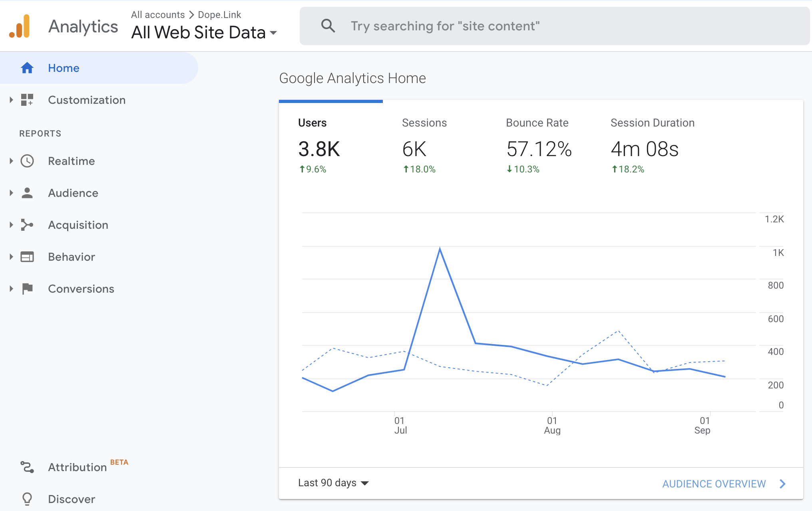Click the Conversions flag icon
The height and width of the screenshot is (511, 812).
27,289
